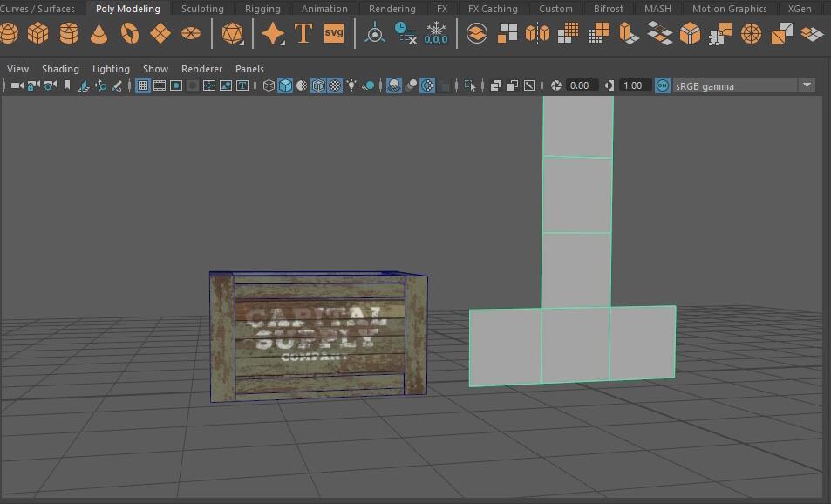Click the Image Plane panel icon
831x504 pixels.
point(83,85)
